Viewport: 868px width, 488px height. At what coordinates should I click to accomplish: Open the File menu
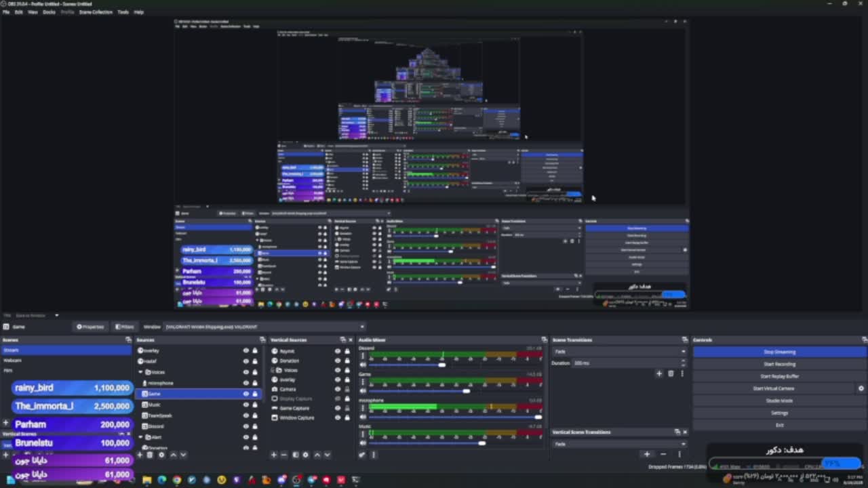6,12
